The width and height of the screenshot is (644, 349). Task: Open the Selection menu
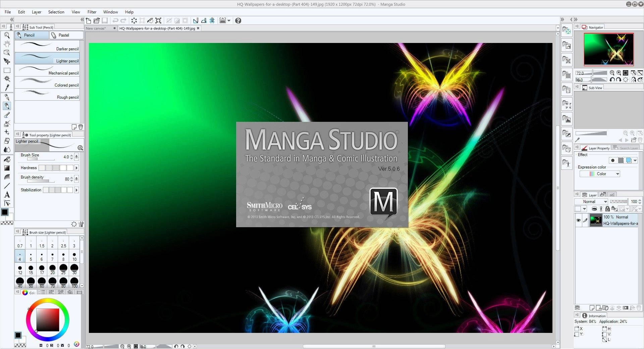(x=56, y=12)
